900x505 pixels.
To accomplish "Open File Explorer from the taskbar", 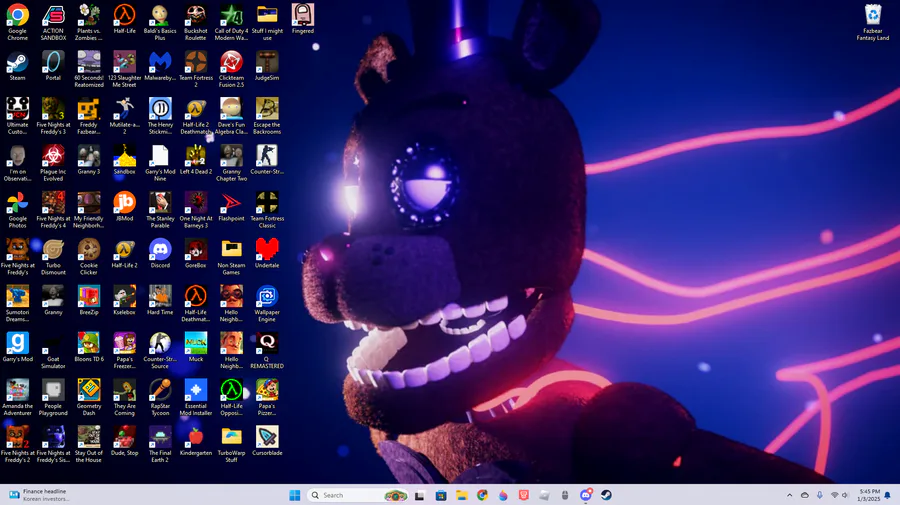I will click(461, 495).
